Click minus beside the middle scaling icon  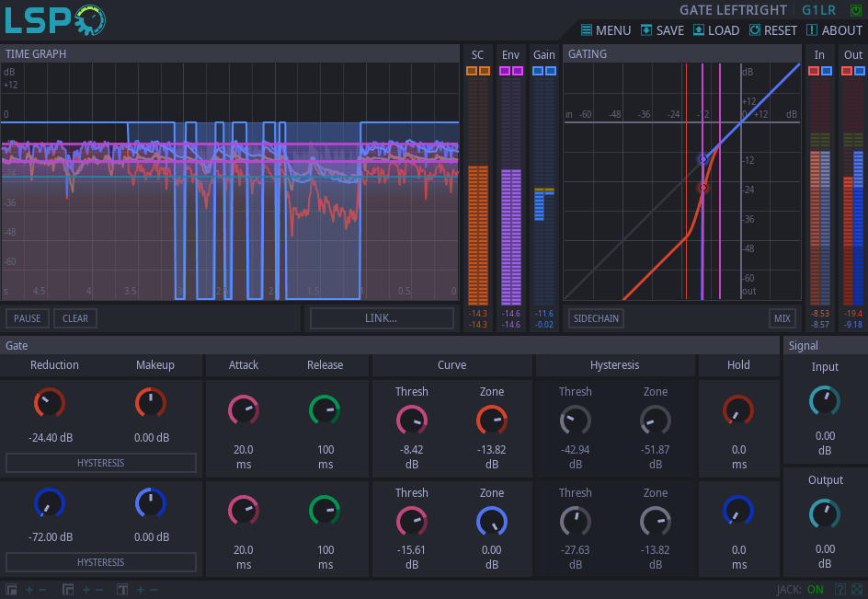[99, 590]
